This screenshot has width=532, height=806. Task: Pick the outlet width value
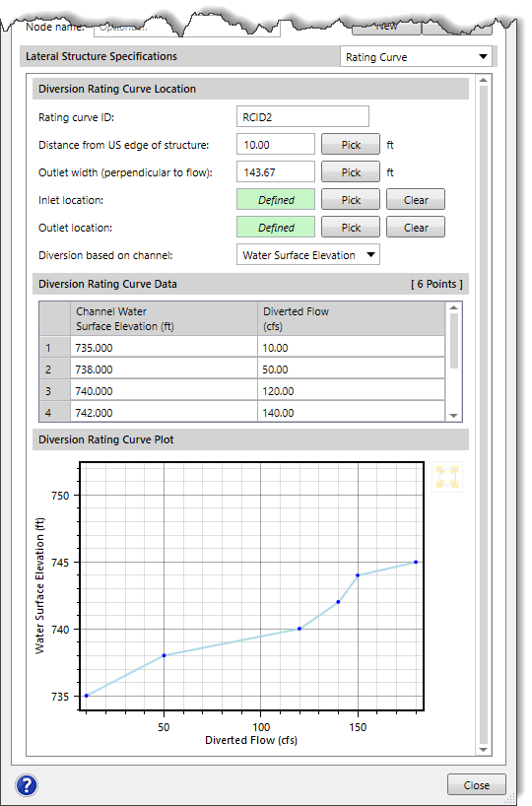pyautogui.click(x=351, y=172)
